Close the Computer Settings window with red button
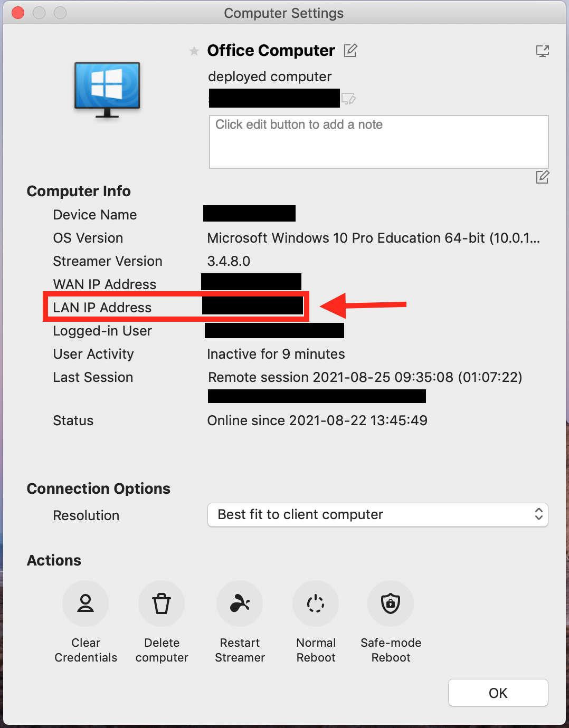This screenshot has width=569, height=728. click(x=18, y=13)
